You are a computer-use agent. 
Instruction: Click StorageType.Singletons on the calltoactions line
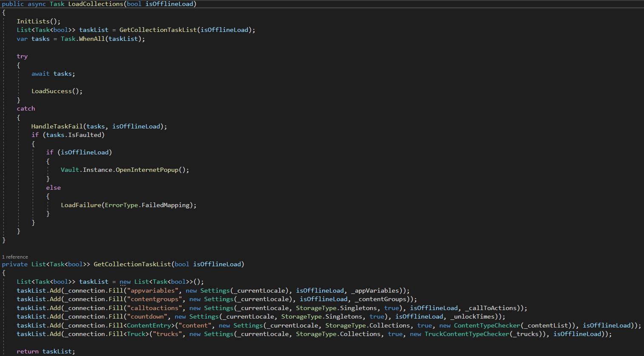pyautogui.click(x=336, y=308)
